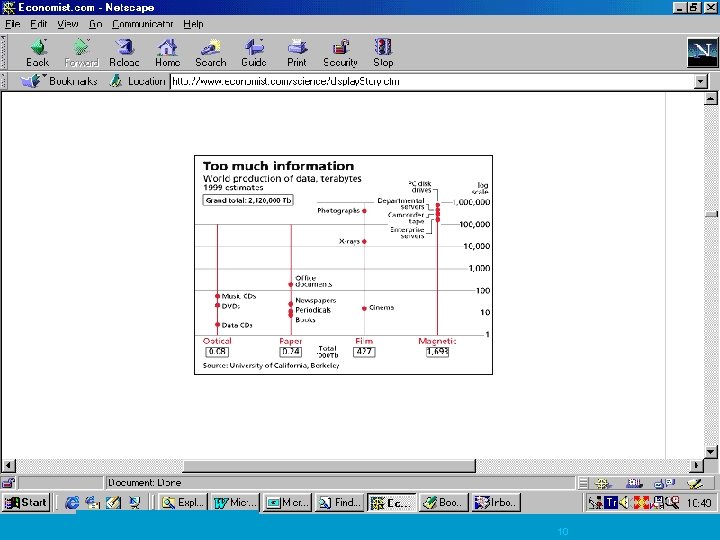Switch to the Mcr... taskbar window
Image resolution: width=720 pixels, height=540 pixels.
[288, 503]
